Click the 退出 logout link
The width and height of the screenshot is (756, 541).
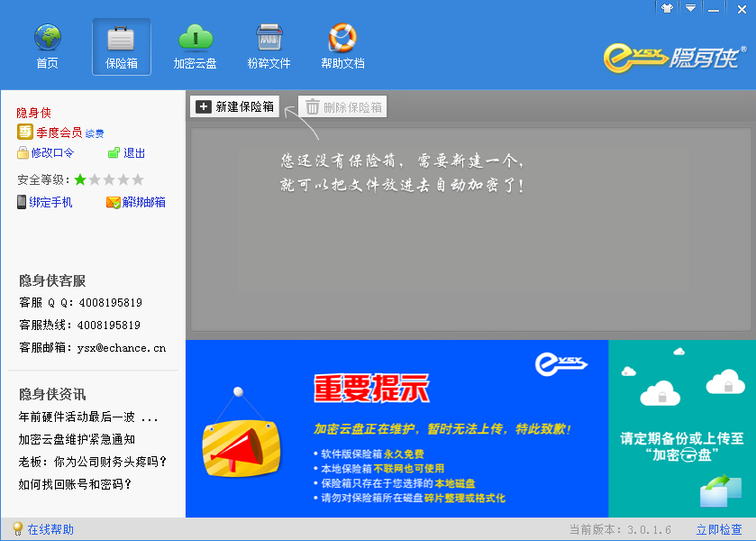click(134, 153)
